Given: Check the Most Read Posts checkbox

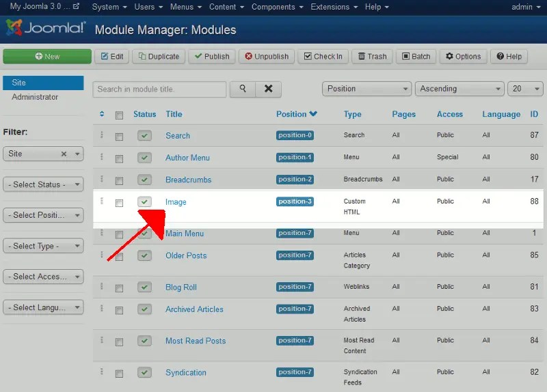Looking at the screenshot, I should point(119,342).
